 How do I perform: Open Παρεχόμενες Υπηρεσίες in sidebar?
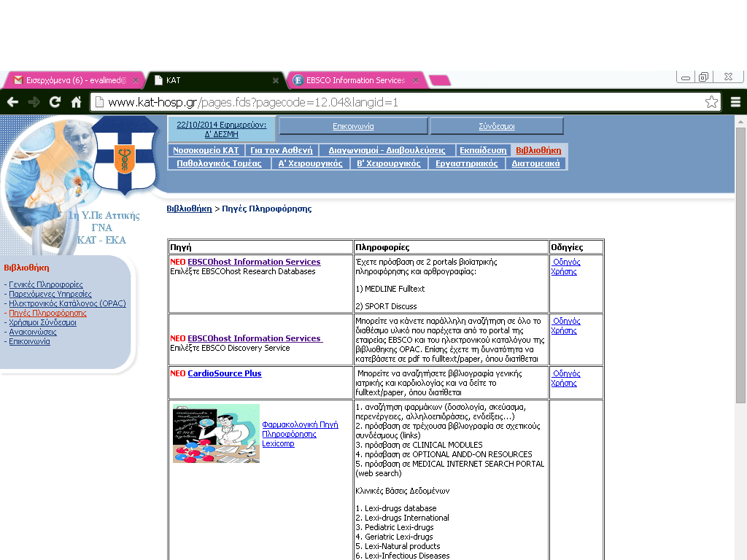(50, 294)
